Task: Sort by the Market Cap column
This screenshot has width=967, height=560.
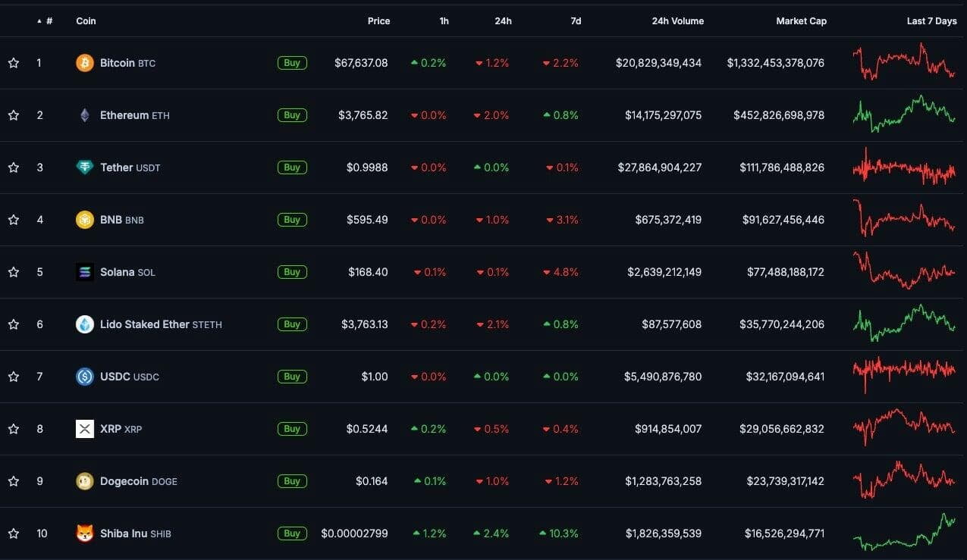Action: pos(802,21)
